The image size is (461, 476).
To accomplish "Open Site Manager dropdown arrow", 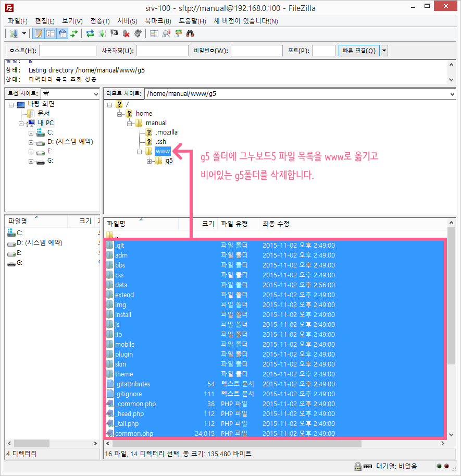I will [24, 33].
